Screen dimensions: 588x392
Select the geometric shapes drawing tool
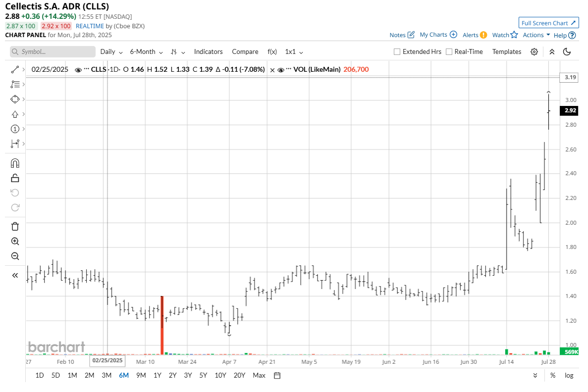point(15,99)
